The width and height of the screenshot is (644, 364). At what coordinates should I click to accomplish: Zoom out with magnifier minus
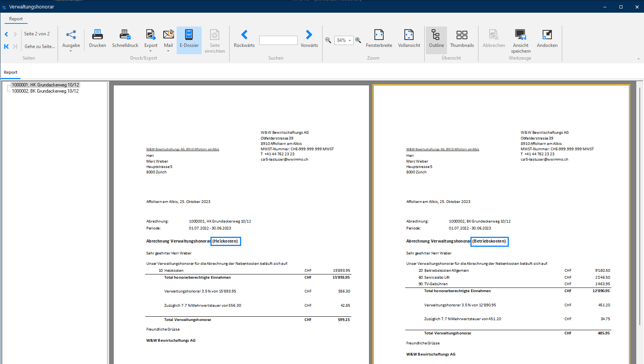328,40
